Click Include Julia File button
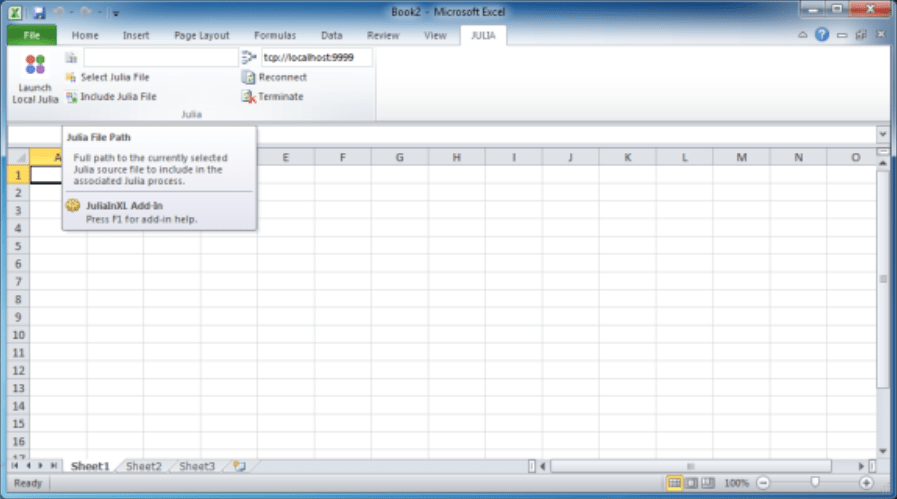 [111, 97]
